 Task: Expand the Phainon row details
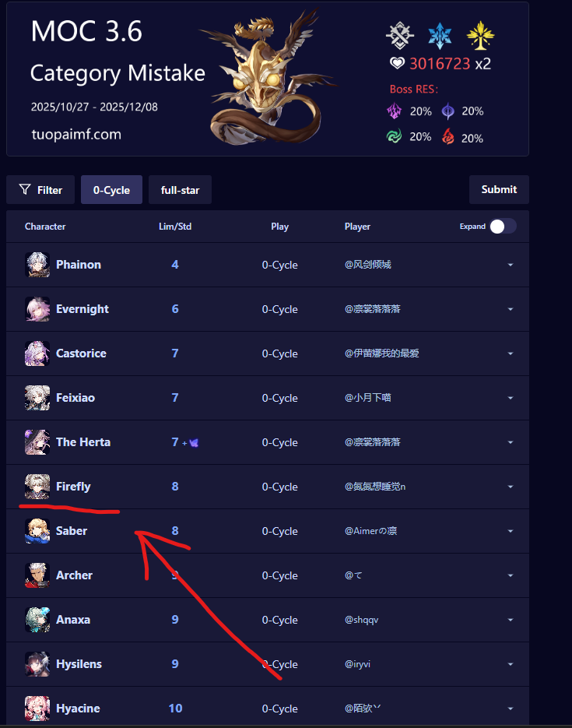(511, 265)
